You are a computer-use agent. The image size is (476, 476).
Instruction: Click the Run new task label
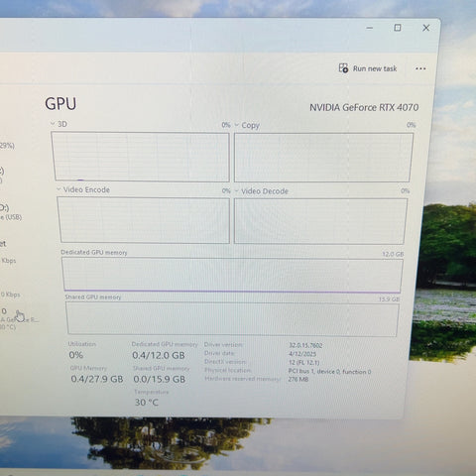click(375, 68)
